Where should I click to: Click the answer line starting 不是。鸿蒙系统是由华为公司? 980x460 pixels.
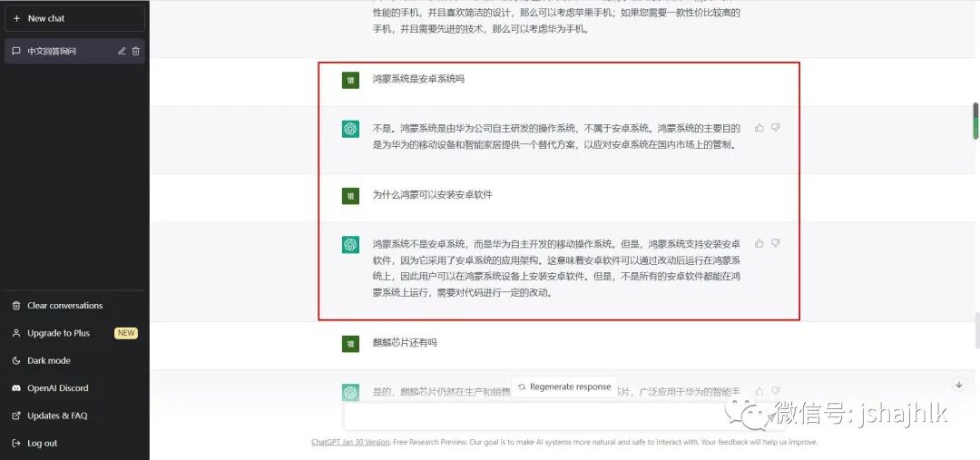click(x=556, y=128)
